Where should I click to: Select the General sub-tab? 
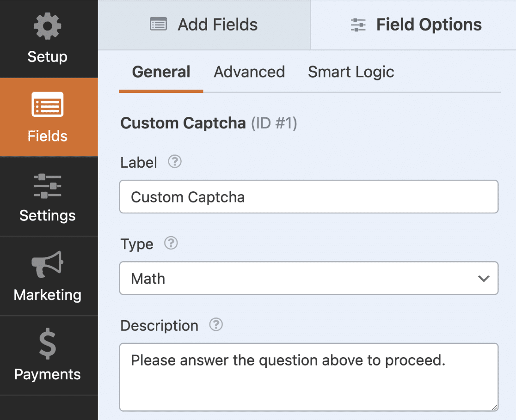161,72
